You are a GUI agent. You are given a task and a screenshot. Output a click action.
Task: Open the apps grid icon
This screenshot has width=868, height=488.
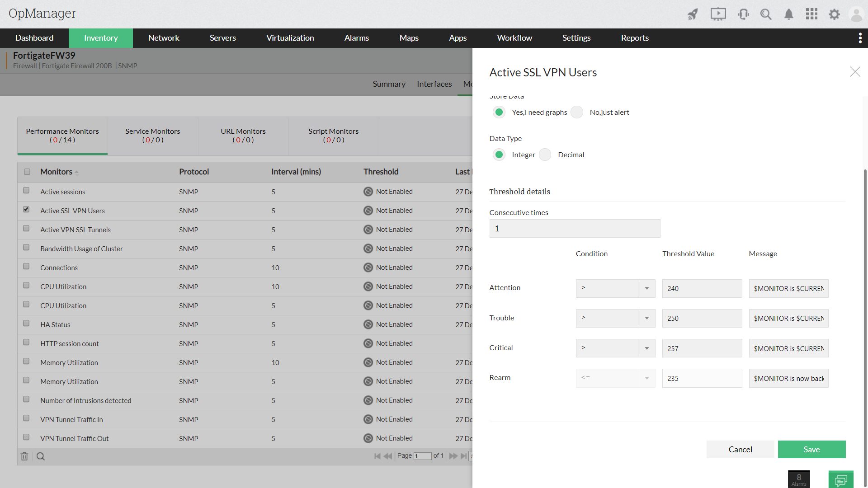coord(811,14)
